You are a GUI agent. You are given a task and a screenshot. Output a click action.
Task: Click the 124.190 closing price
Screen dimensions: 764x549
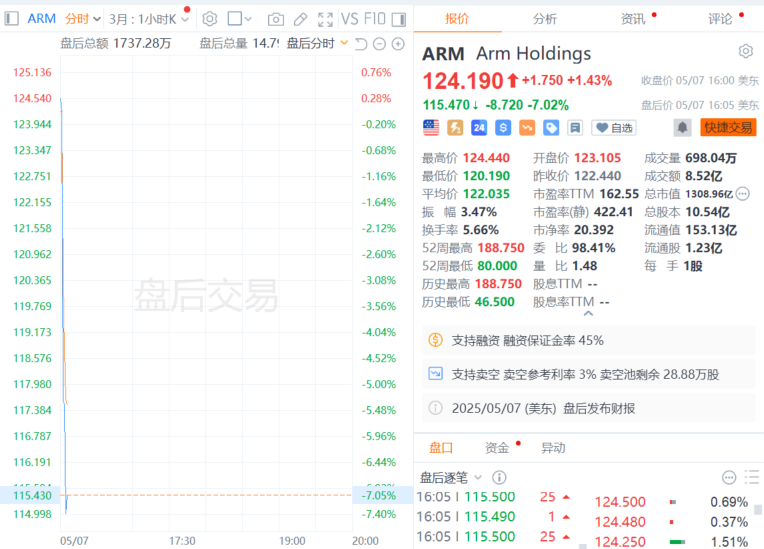point(462,81)
